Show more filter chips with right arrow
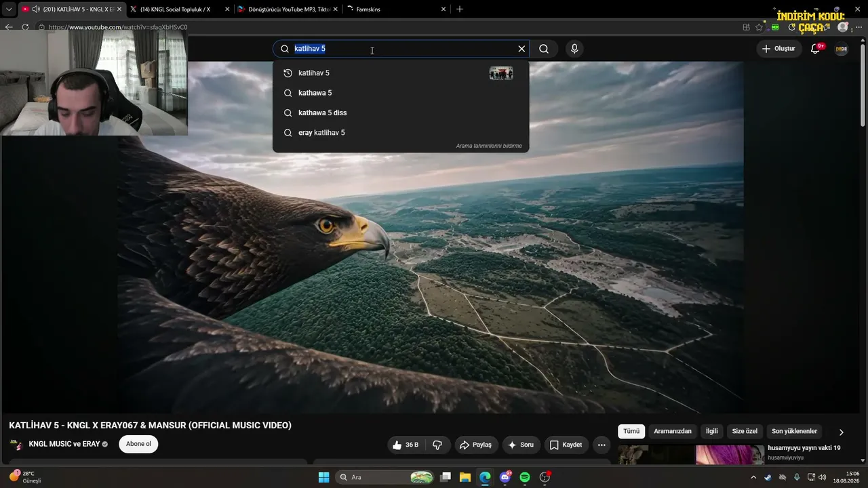The width and height of the screenshot is (868, 488). (x=842, y=432)
